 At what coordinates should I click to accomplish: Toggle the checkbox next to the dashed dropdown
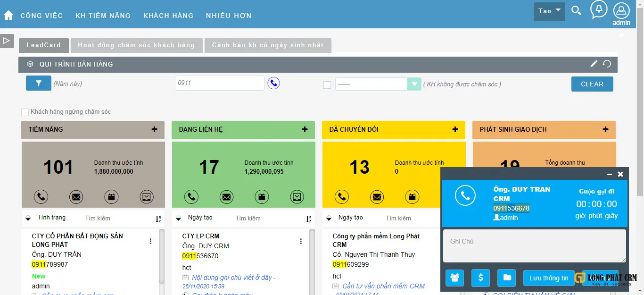327,85
